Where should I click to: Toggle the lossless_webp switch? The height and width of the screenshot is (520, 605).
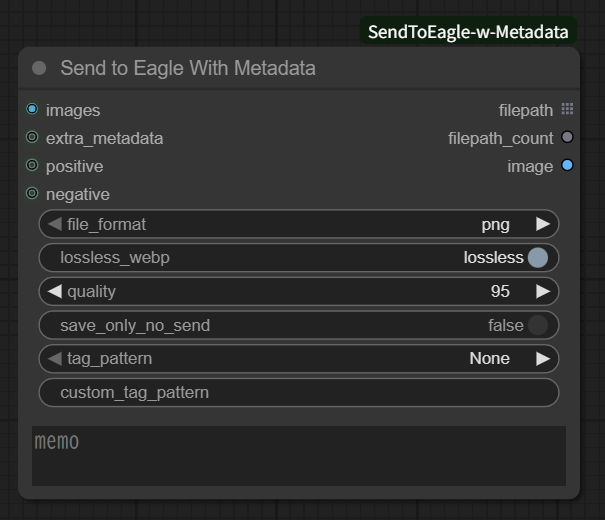tap(538, 257)
